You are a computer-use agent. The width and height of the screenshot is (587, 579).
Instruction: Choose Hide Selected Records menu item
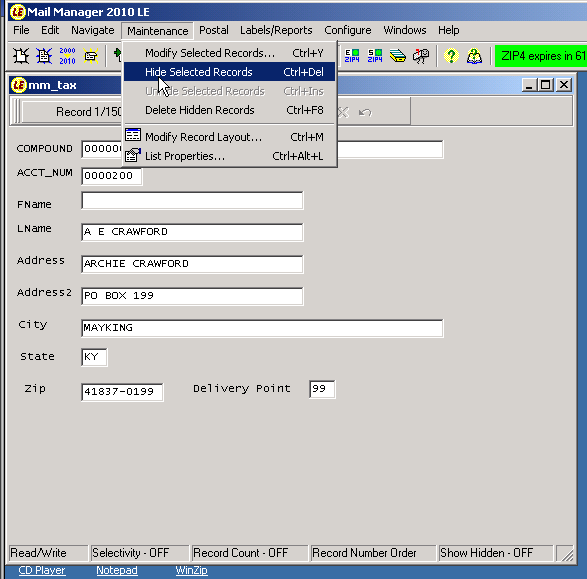pyautogui.click(x=229, y=72)
